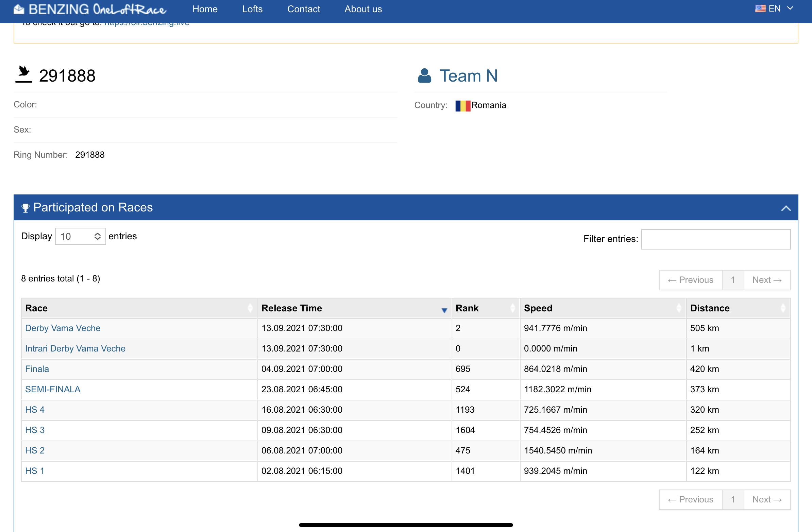Open the Contact page

[303, 9]
